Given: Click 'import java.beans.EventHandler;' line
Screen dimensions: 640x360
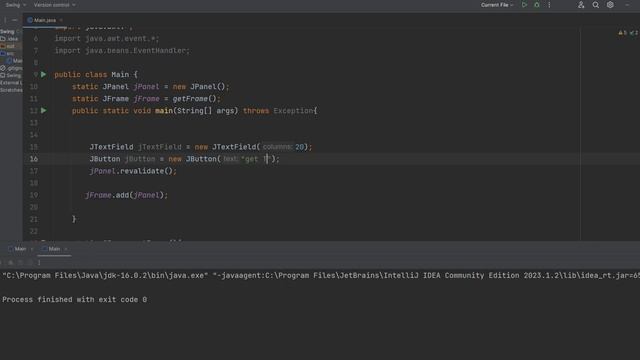Looking at the screenshot, I should (x=122, y=51).
